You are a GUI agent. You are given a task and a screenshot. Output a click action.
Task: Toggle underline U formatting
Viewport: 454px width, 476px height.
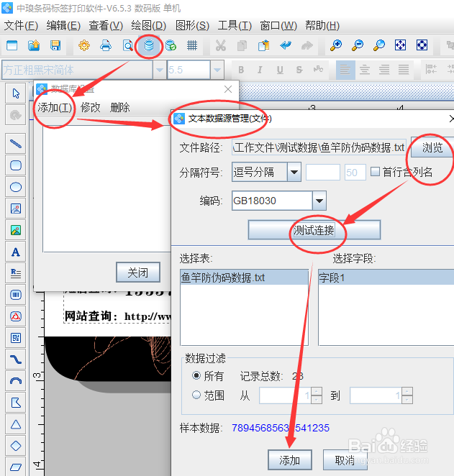pyautogui.click(x=280, y=70)
